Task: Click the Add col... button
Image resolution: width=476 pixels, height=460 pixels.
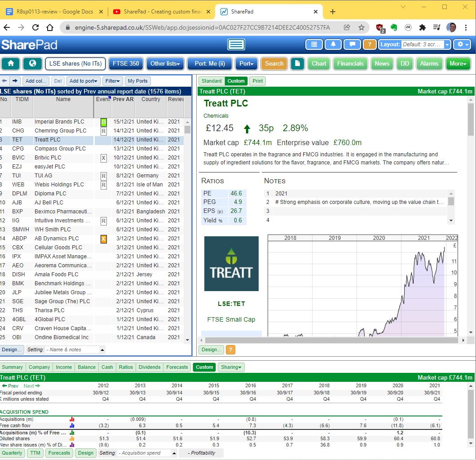Action: pos(36,81)
